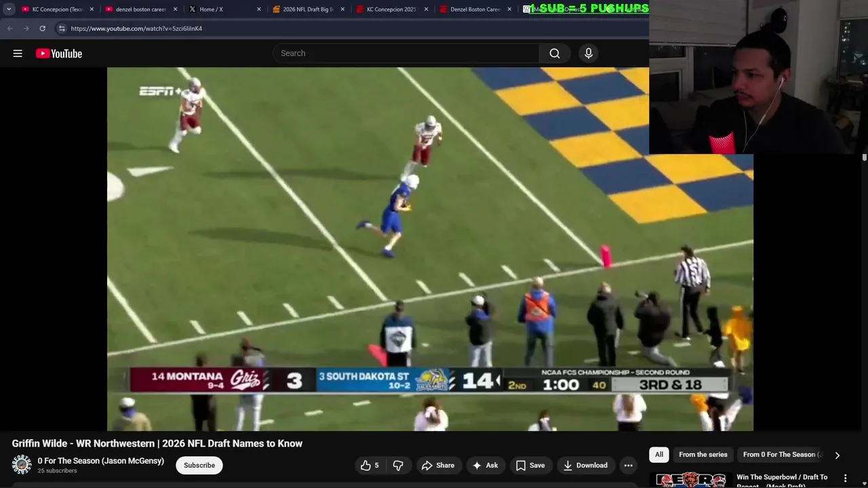Open the 'Win The Superbowl' recommended video thumbnail
This screenshot has width=868, height=488.
point(690,480)
